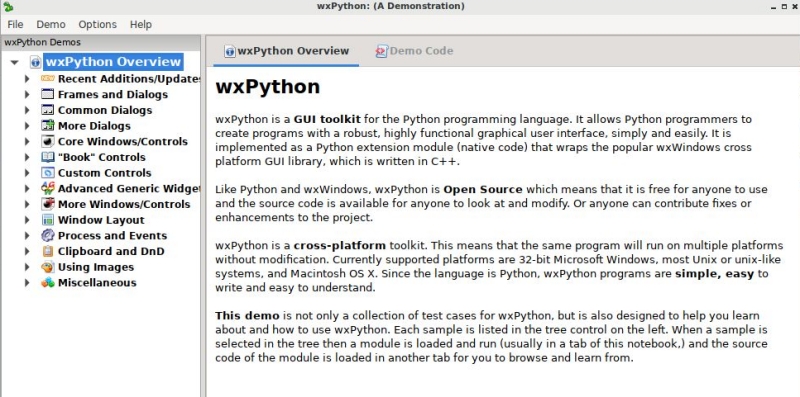Select Custom Controls tree label

(x=105, y=173)
